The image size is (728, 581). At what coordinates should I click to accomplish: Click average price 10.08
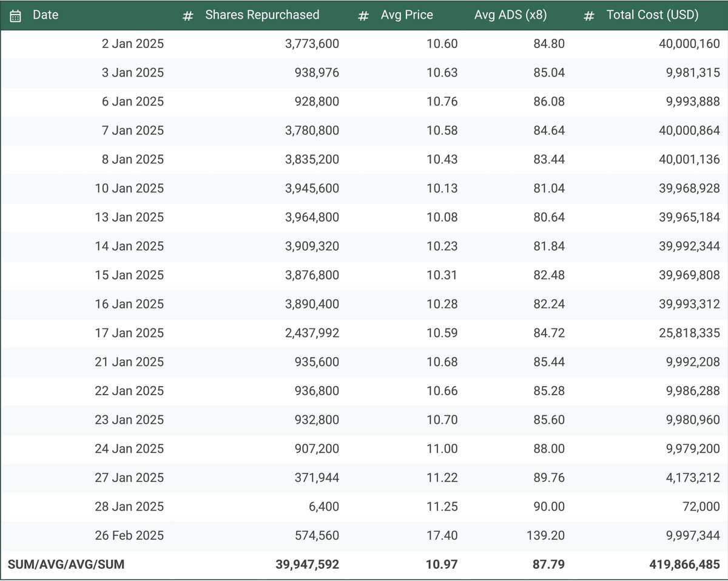coord(442,217)
